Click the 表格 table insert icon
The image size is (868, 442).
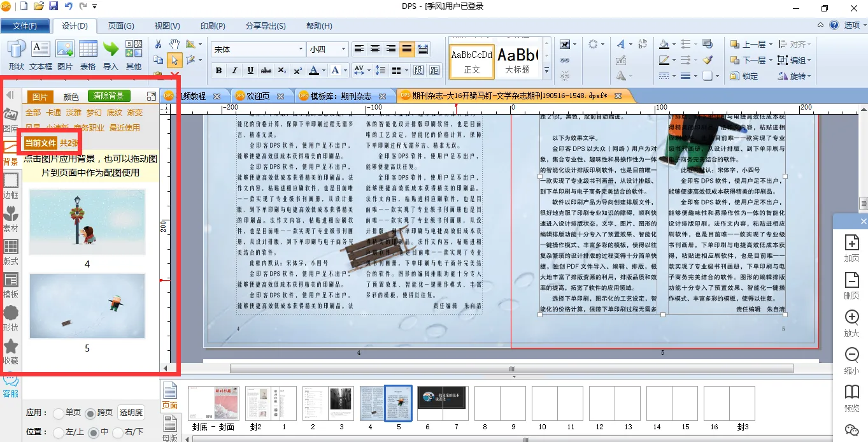point(88,55)
